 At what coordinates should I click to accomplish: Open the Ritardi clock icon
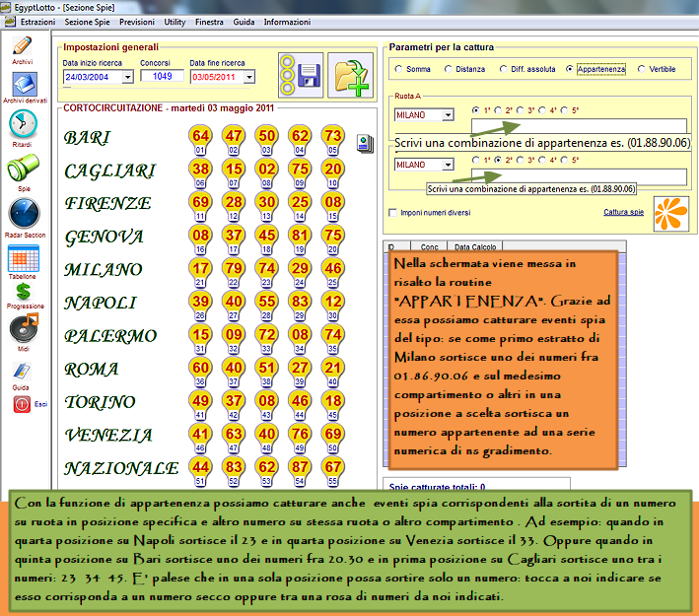pos(23,124)
